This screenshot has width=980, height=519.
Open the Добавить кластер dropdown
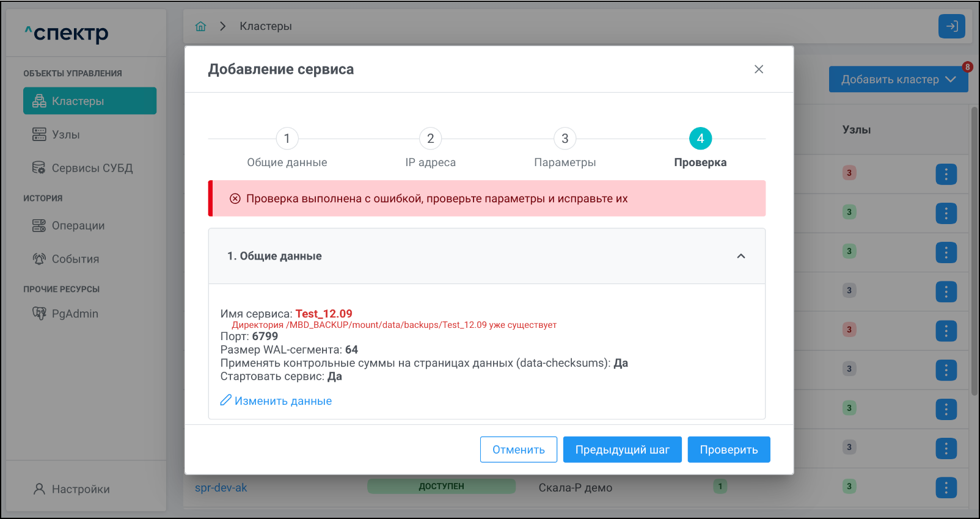click(x=898, y=79)
